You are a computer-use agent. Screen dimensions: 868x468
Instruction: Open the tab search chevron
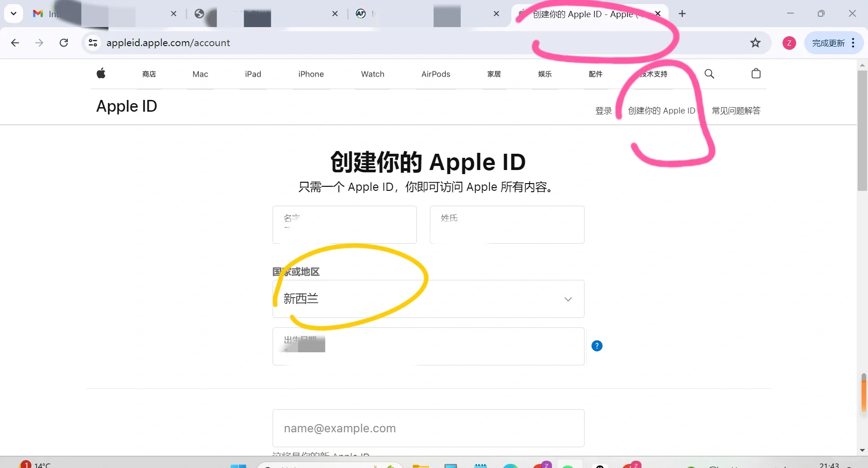point(13,13)
